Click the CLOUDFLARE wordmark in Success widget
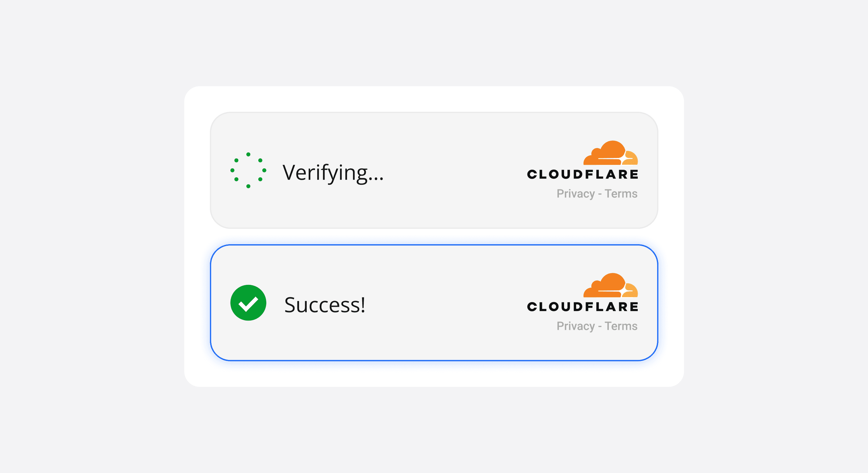The height and width of the screenshot is (473, 868). pyautogui.click(x=583, y=307)
